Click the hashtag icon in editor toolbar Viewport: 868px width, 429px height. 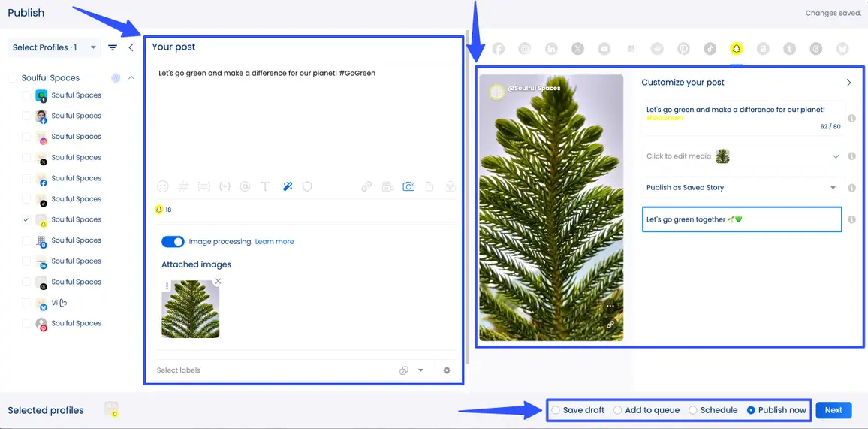coord(182,187)
